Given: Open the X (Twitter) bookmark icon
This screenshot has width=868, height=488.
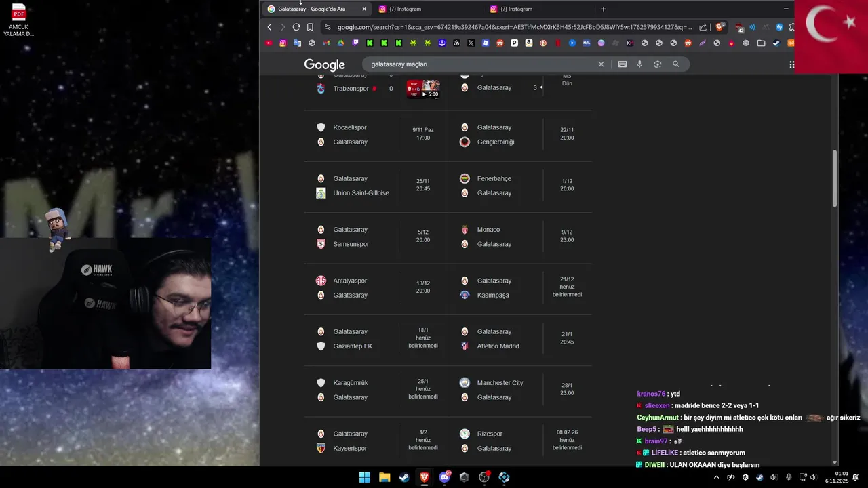Looking at the screenshot, I should coord(471,43).
